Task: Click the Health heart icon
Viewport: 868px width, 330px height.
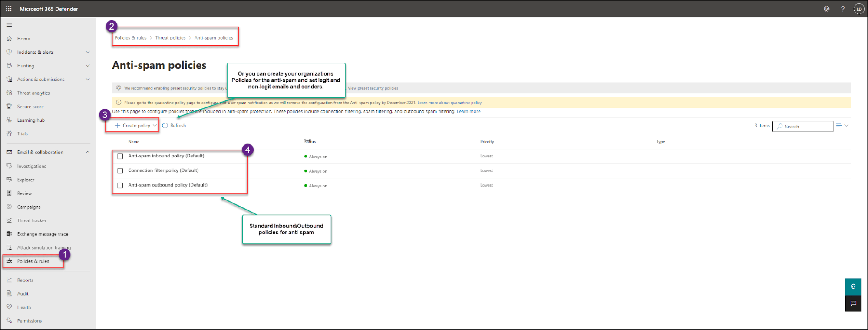Action: pos(9,307)
